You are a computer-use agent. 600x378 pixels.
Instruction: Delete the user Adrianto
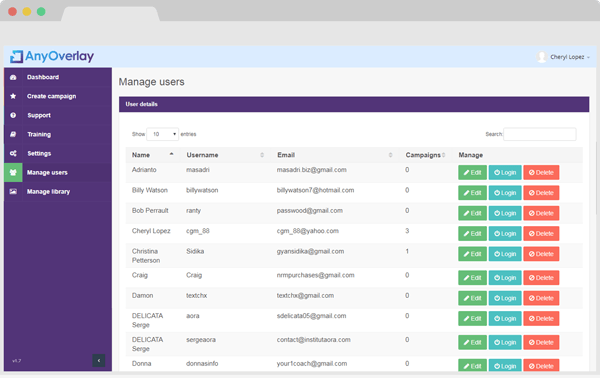tap(541, 173)
